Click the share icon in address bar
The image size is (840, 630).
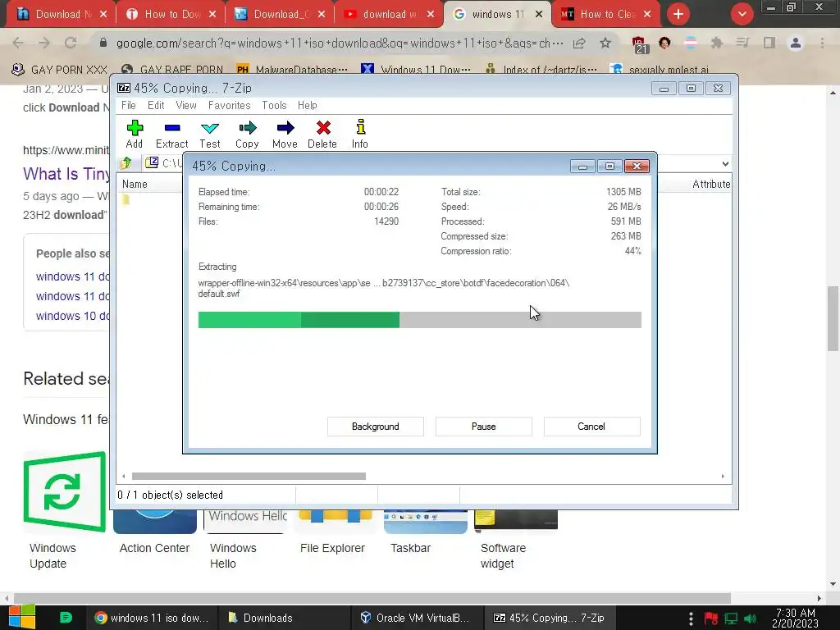pyautogui.click(x=579, y=43)
